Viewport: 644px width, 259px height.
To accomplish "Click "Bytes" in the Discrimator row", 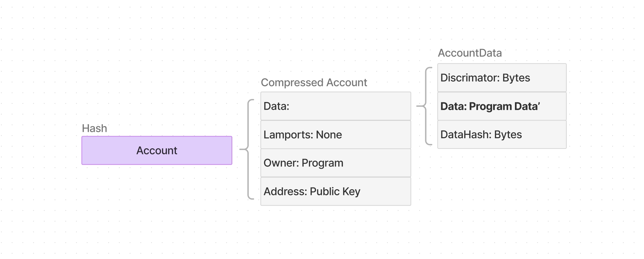I will click(x=516, y=78).
